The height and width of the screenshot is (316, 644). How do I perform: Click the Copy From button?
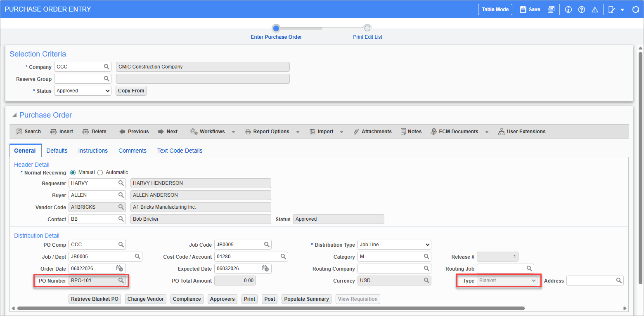point(131,91)
